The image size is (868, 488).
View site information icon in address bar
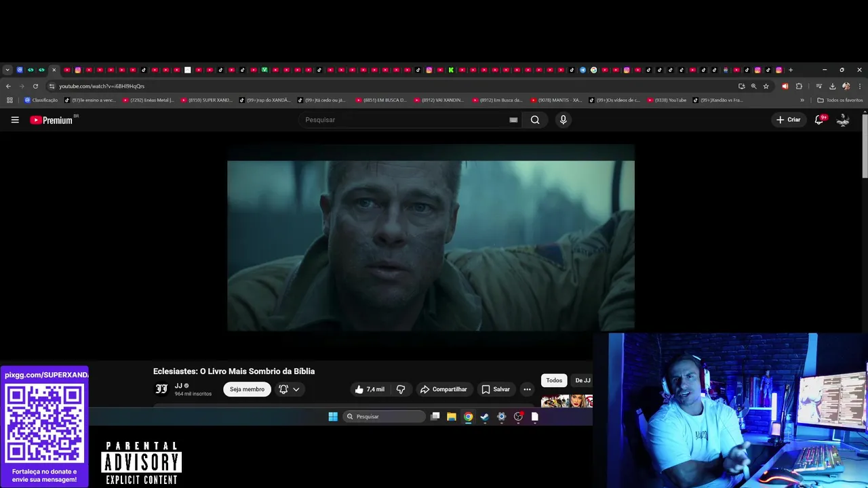pyautogui.click(x=52, y=86)
